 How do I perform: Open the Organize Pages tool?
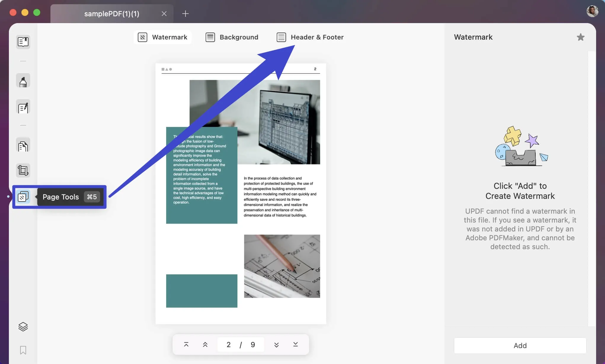tap(23, 145)
